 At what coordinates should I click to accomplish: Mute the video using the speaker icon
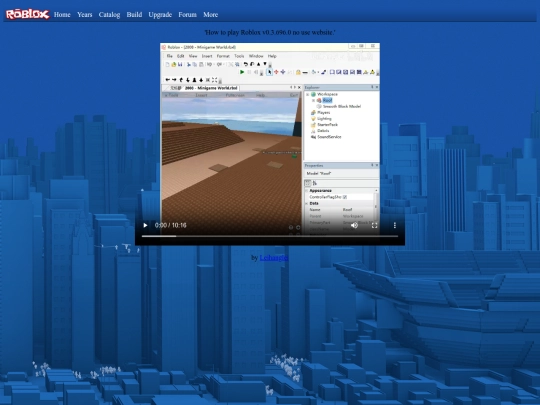click(x=354, y=225)
